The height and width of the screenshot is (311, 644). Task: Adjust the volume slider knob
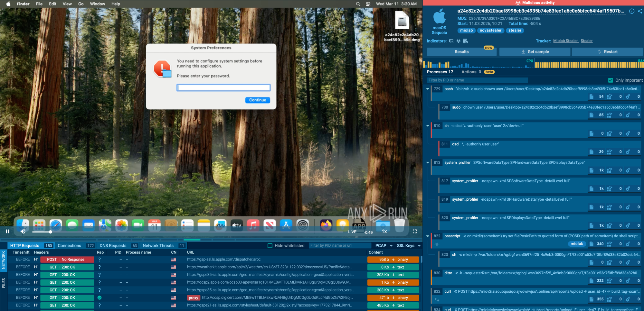(50, 232)
